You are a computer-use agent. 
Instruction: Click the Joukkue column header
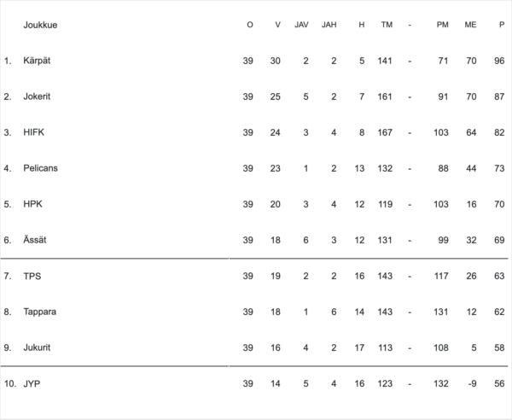click(40, 25)
